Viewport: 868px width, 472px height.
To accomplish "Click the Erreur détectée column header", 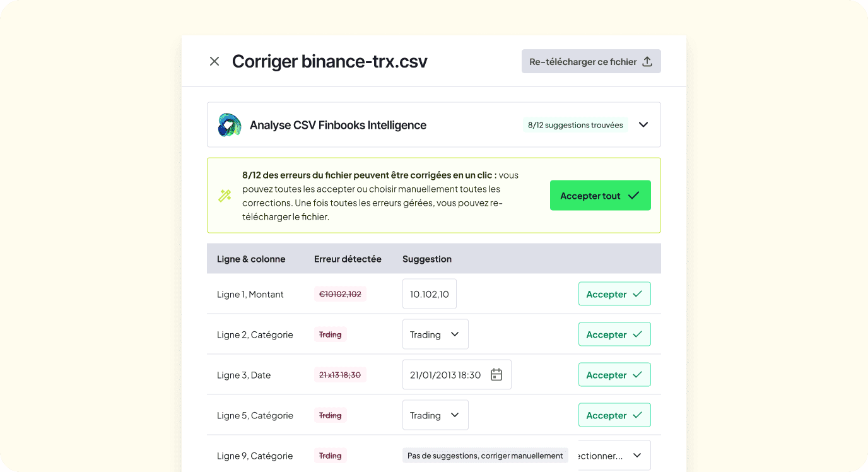I will click(x=348, y=259).
